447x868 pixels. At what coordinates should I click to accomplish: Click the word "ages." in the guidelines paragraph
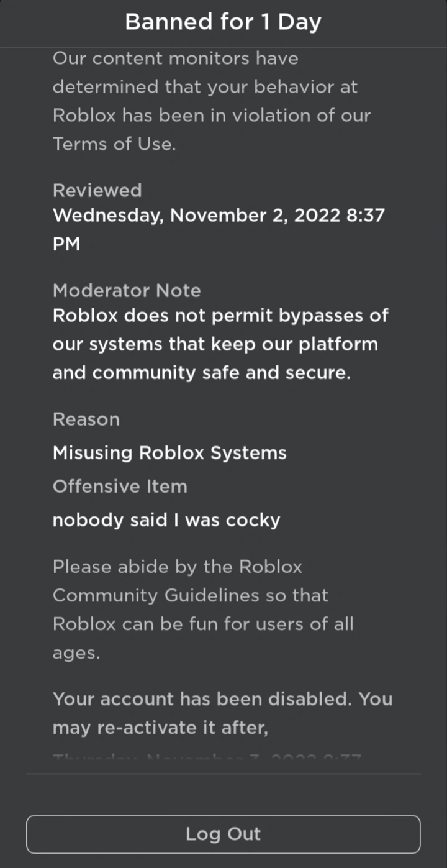point(76,653)
